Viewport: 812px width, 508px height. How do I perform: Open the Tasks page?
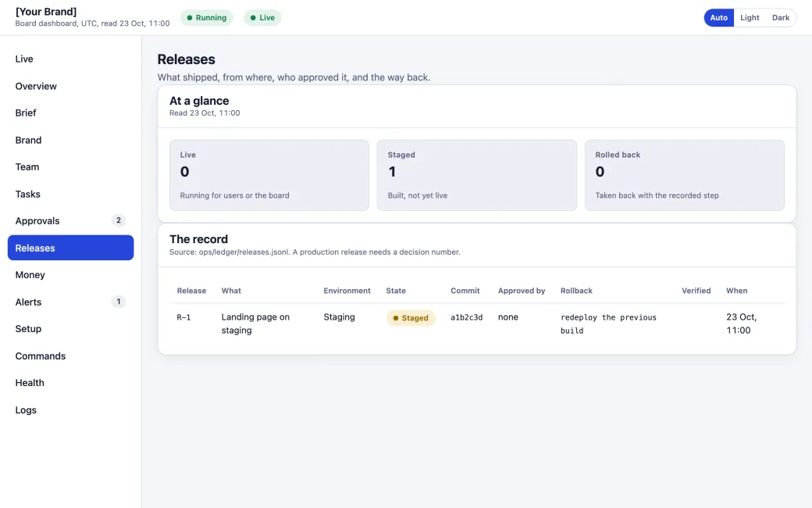tap(70, 194)
